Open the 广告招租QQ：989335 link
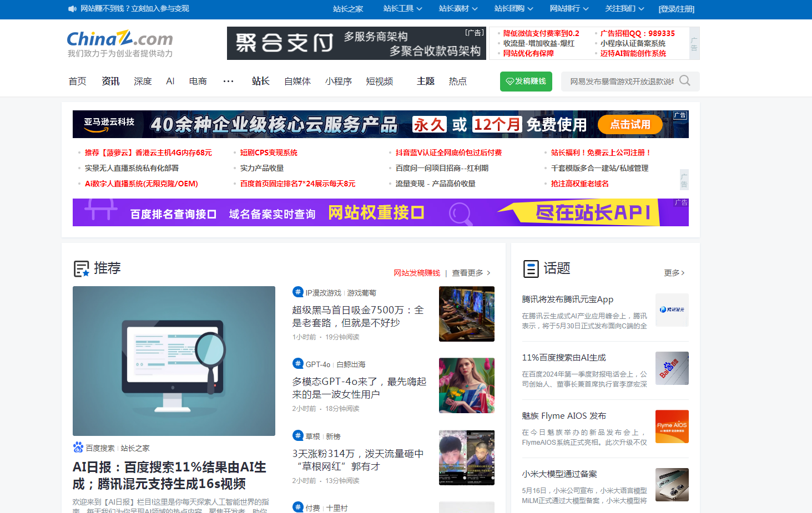The height and width of the screenshot is (513, 812). pyautogui.click(x=638, y=33)
